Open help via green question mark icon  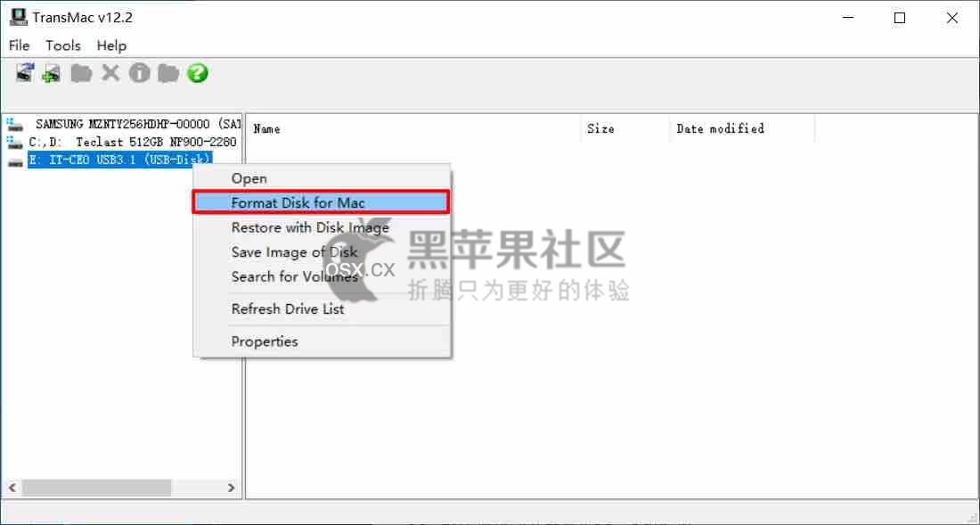198,73
